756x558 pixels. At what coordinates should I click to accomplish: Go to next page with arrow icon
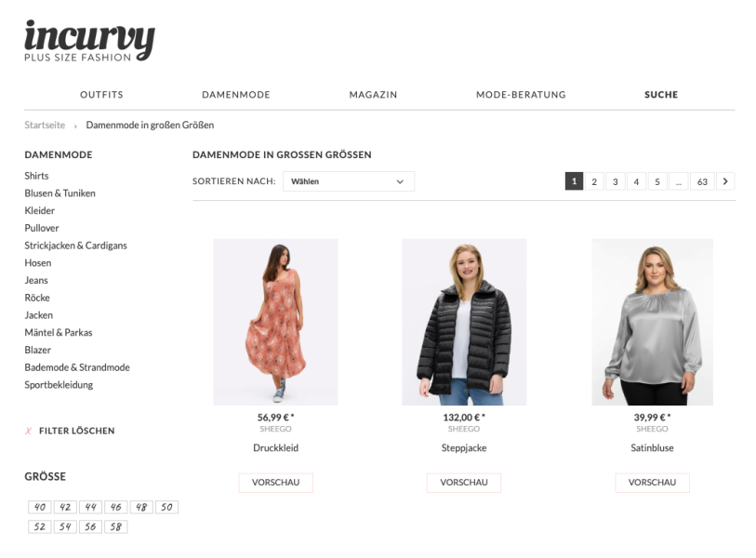click(x=725, y=181)
